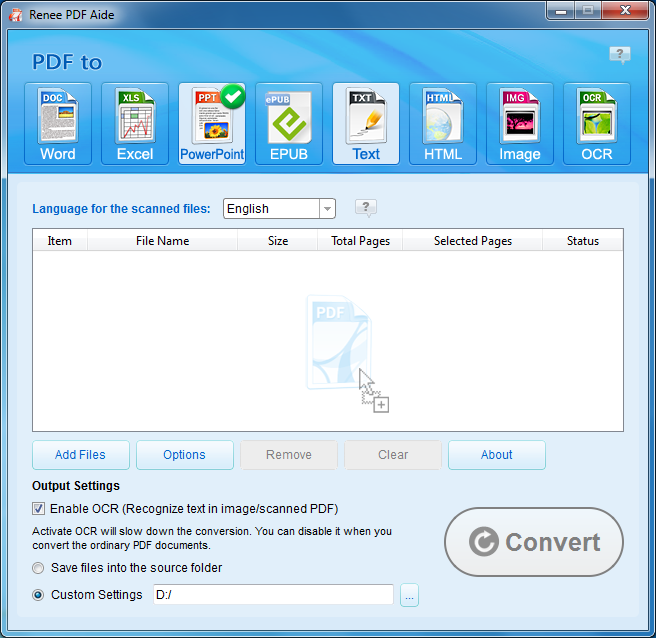Click the Total Pages column header
The image size is (656, 638).
click(x=360, y=241)
